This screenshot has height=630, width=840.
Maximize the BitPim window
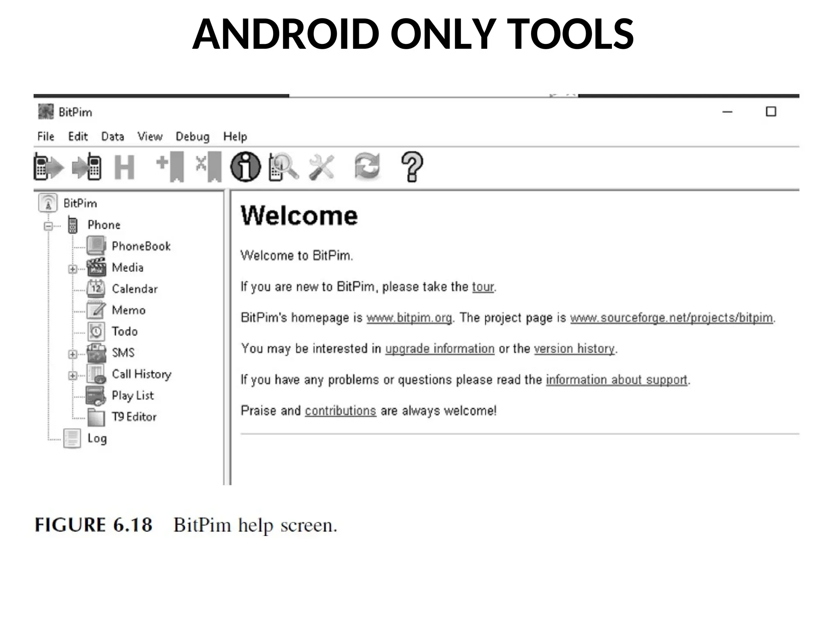771,112
